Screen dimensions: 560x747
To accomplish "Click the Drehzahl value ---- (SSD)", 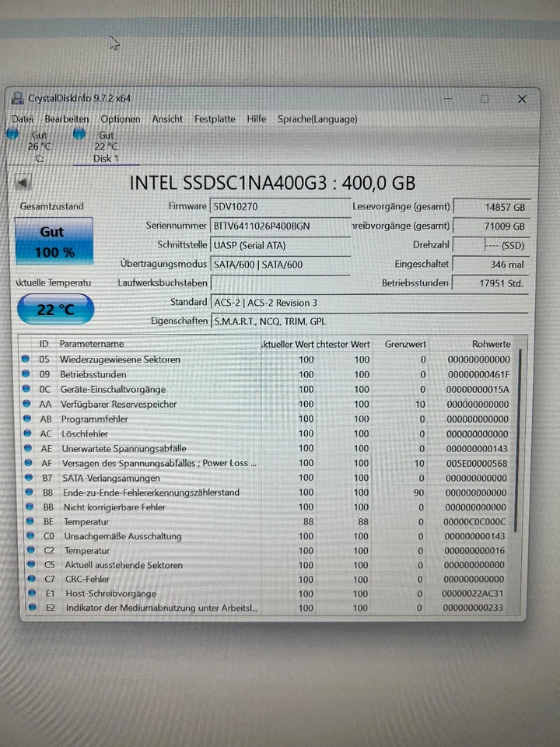I will [491, 245].
